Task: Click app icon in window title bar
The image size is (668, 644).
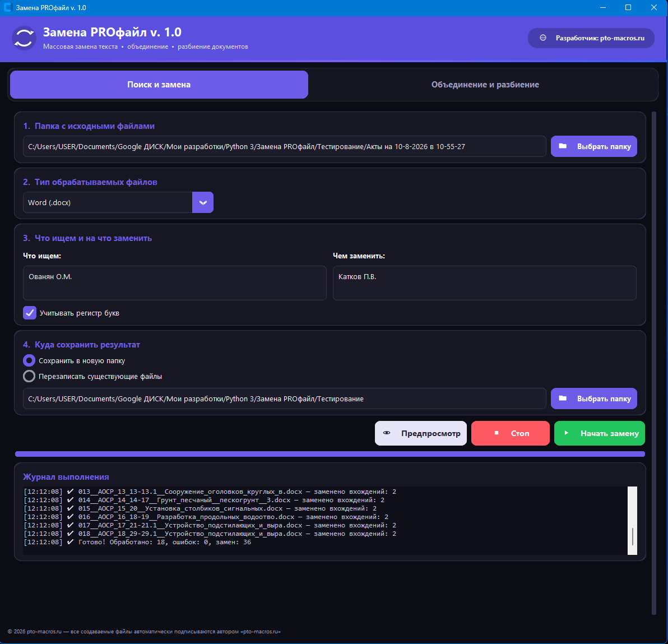Action: point(8,8)
